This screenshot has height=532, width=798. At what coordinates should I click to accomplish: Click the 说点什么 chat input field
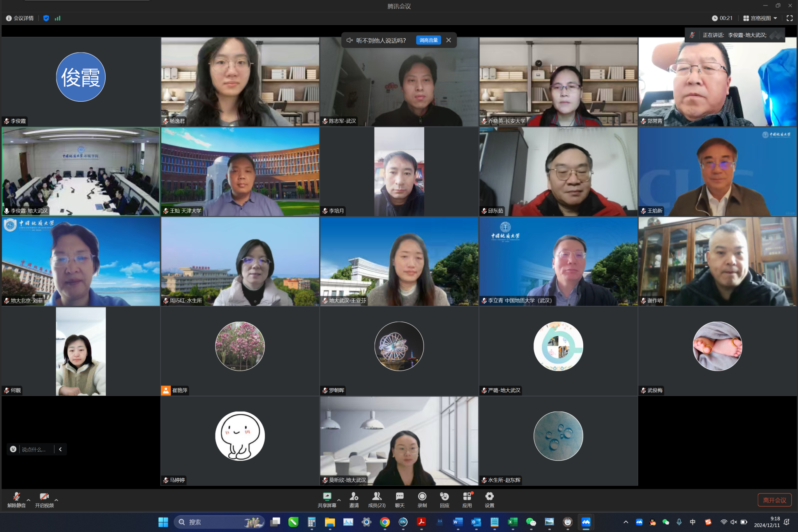click(34, 449)
